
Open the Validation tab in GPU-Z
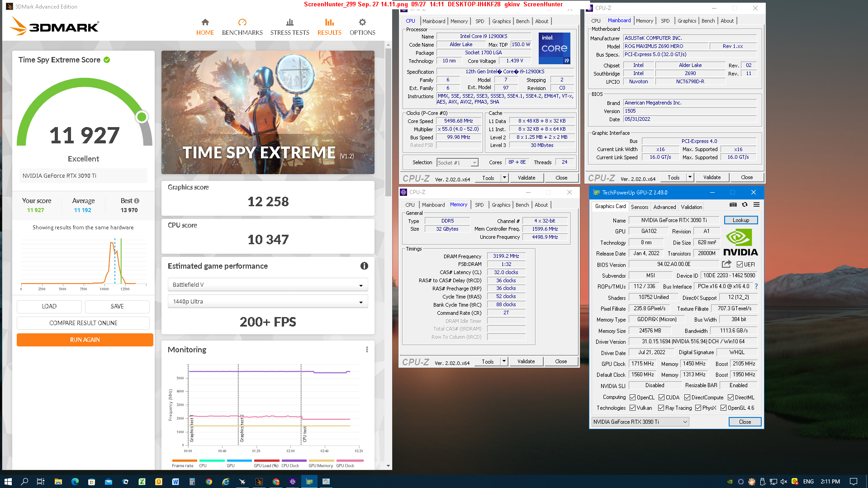692,207
